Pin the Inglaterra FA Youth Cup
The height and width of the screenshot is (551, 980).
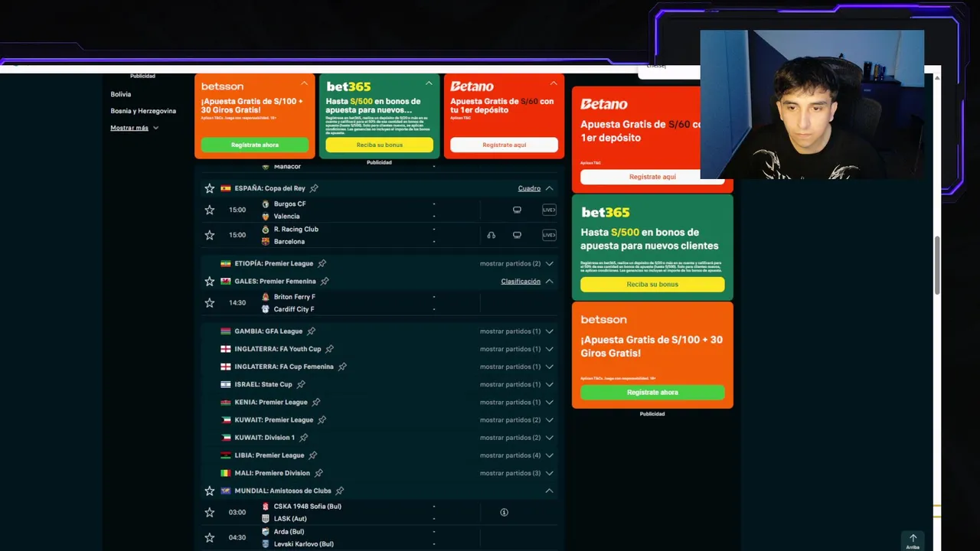coord(329,349)
